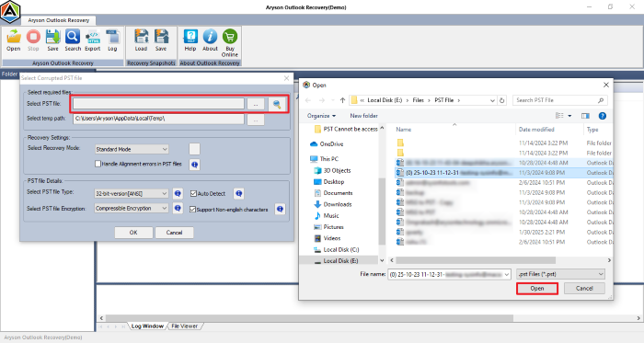The image size is (644, 343).
Task: Click the Search PST File search box
Action: point(559,100)
